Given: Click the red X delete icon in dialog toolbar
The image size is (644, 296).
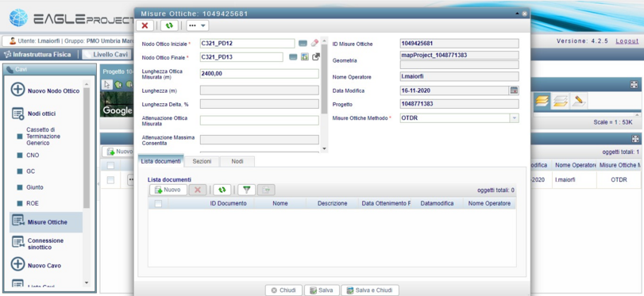Looking at the screenshot, I should 145,25.
